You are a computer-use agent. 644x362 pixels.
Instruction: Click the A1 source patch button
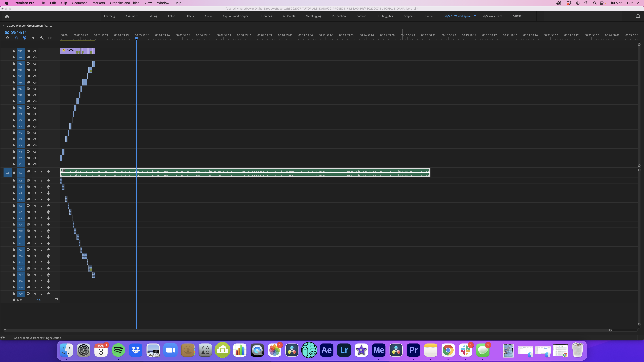(x=8, y=173)
